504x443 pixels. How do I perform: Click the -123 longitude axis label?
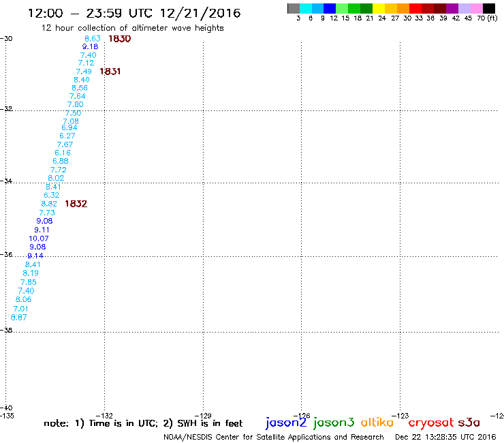point(400,416)
